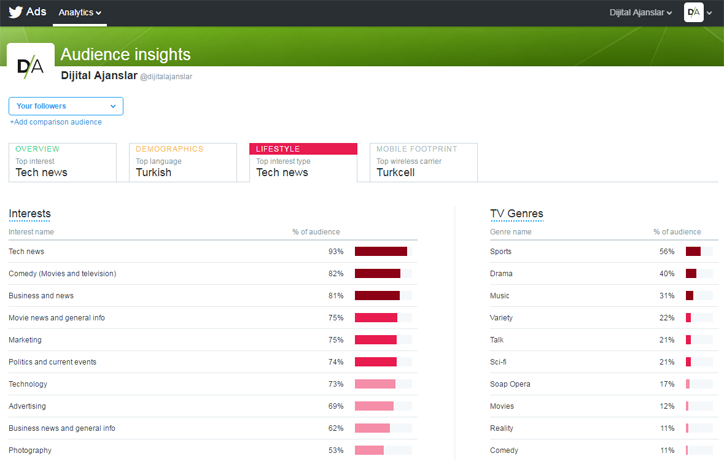Click the 'Comedy' genre name
This screenshot has height=464, width=724.
pyautogui.click(x=504, y=450)
